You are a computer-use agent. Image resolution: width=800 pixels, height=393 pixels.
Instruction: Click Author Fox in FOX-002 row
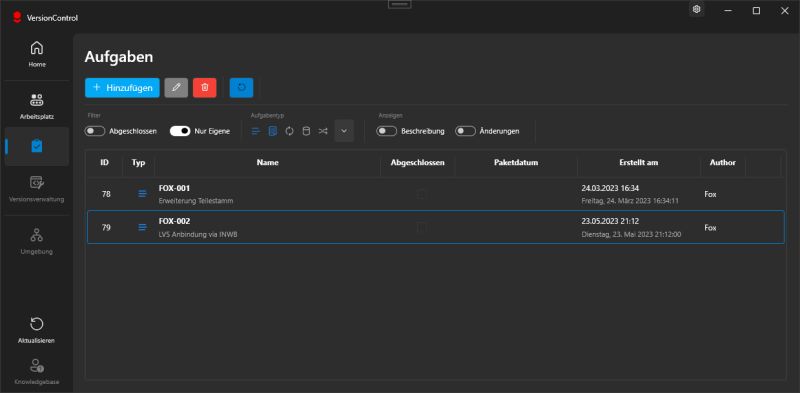710,228
